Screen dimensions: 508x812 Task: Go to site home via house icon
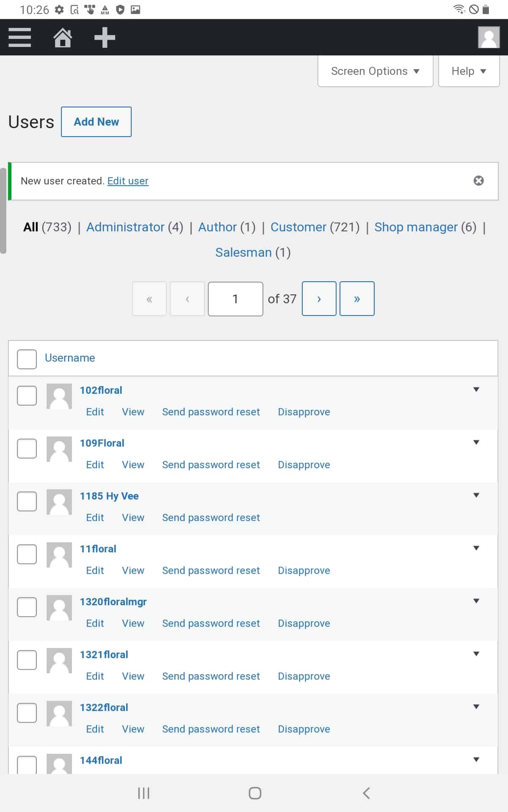tap(63, 38)
